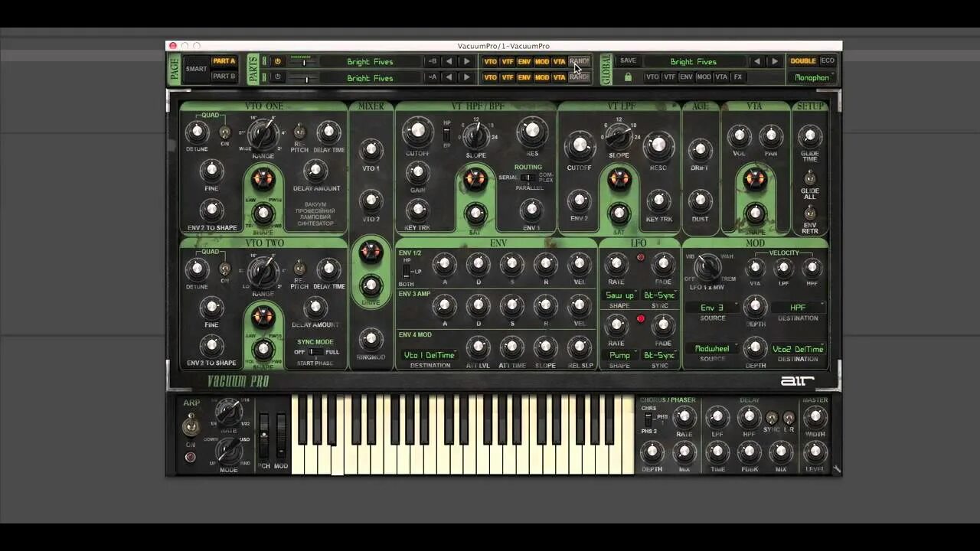The height and width of the screenshot is (551, 980).
Task: Click the LFO 1 x MW mode knob
Action: 707,266
